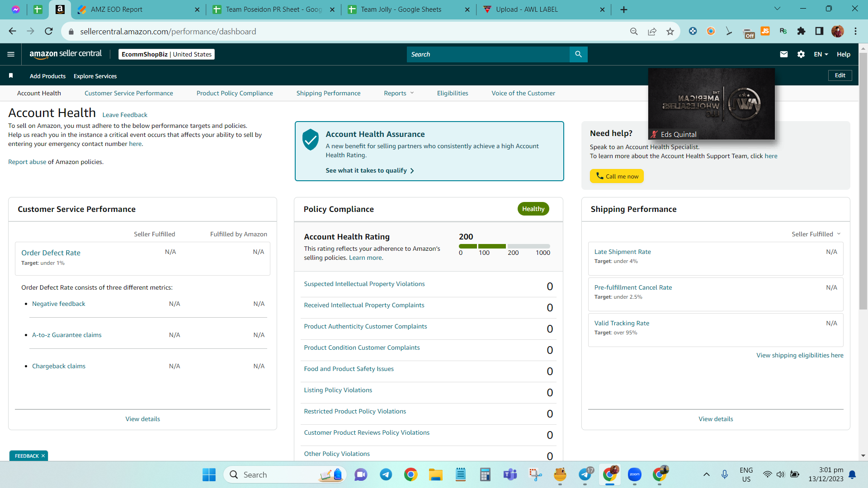Viewport: 868px width, 488px height.
Task: Open Telegram from the taskbar
Action: 386,474
